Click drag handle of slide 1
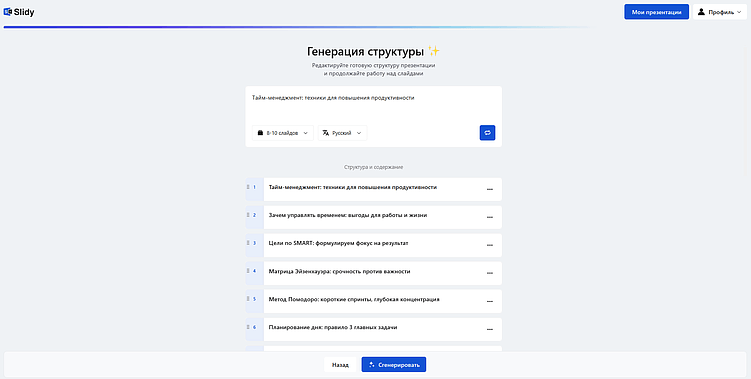Viewport: 751px width, 379px height. pos(248,187)
